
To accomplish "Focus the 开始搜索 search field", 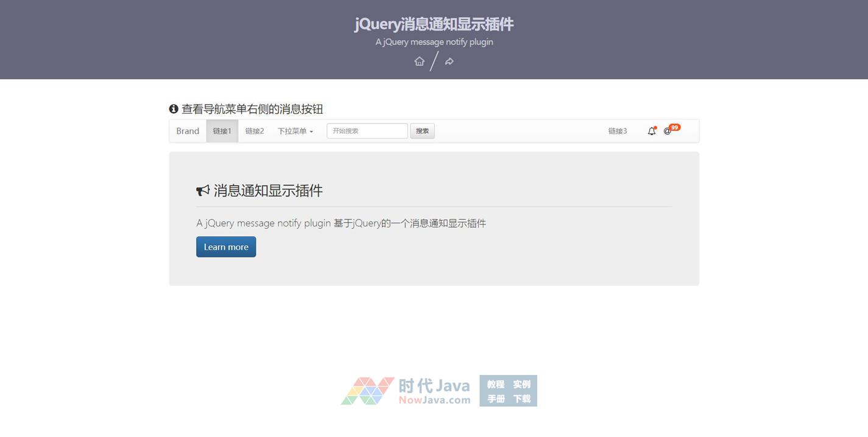I will pyautogui.click(x=367, y=131).
